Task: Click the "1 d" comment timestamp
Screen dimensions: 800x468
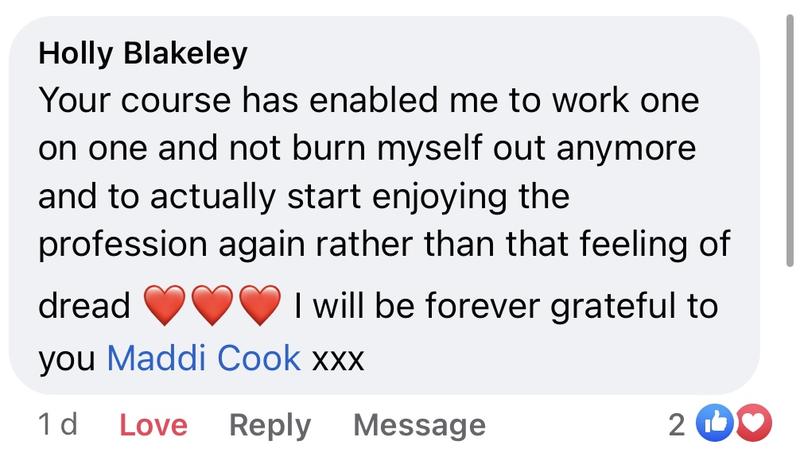Action: pos(57,425)
